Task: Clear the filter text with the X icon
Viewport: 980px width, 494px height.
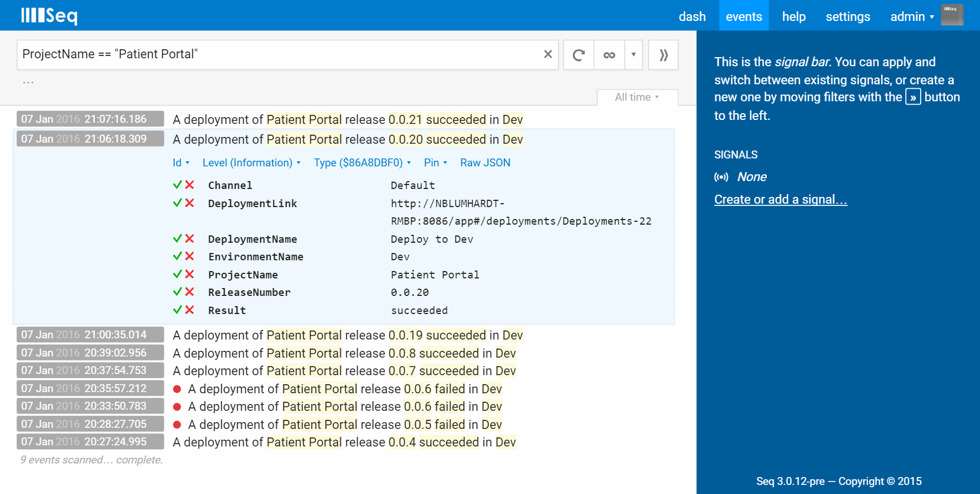Action: click(x=547, y=54)
